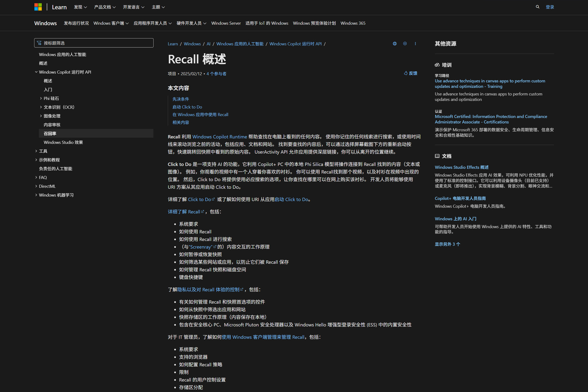The height and width of the screenshot is (392, 588).
Task: Go to 发布运行状况
Action: [76, 23]
